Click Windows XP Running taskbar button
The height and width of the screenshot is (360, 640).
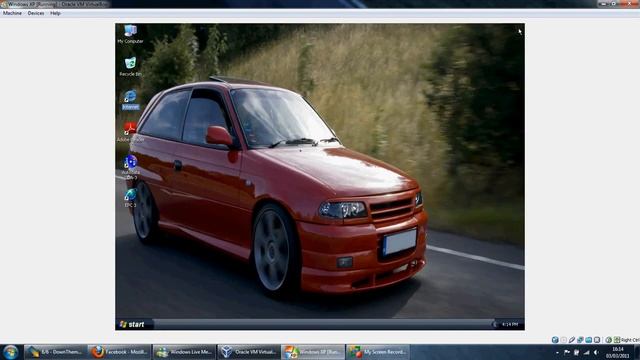pos(313,352)
